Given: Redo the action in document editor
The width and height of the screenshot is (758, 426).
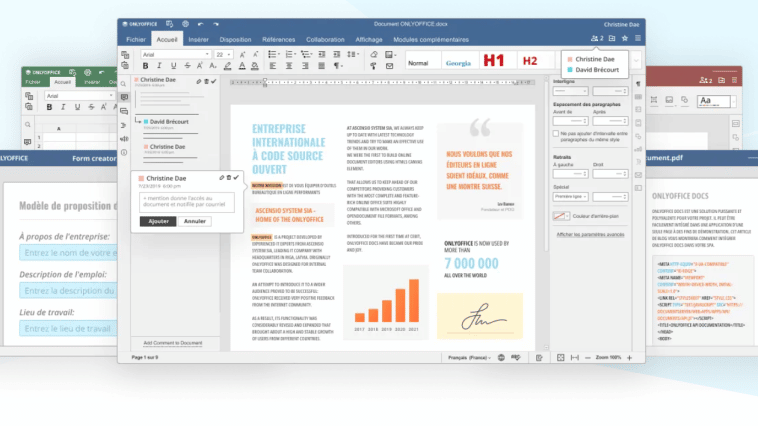Looking at the screenshot, I should click(216, 24).
